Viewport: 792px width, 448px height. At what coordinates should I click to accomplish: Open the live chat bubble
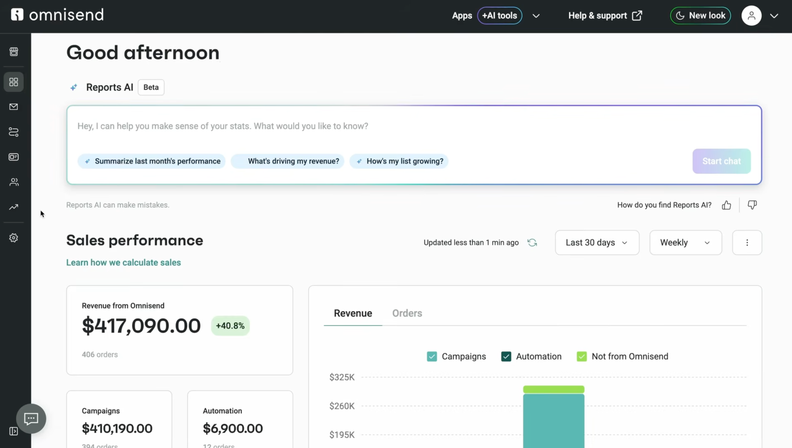[x=31, y=419]
